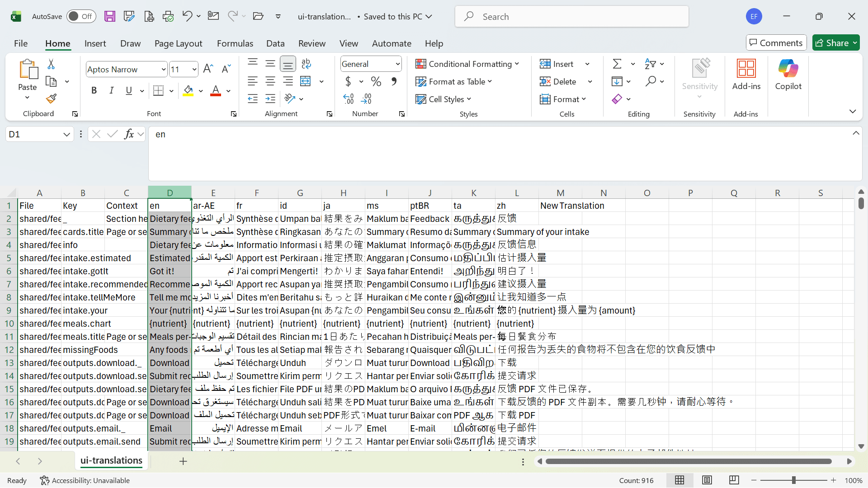
Task: Click the Search input box
Action: point(572,17)
